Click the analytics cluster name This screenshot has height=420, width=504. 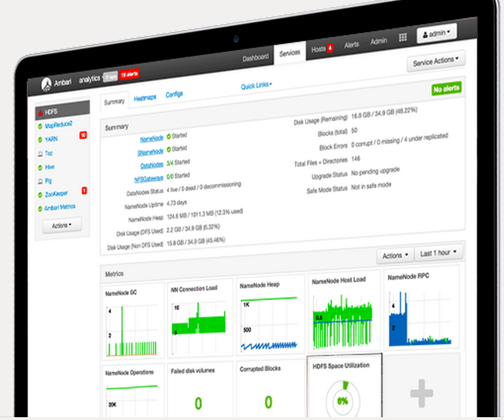(89, 79)
